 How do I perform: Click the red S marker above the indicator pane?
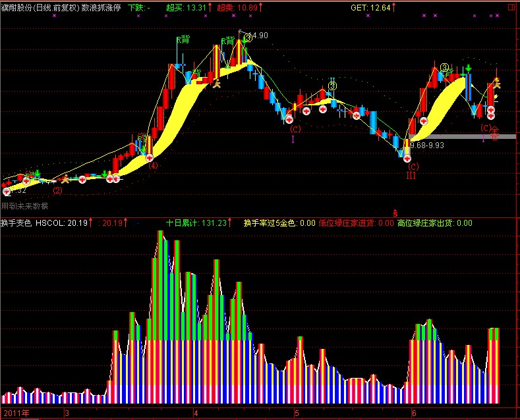(395, 213)
